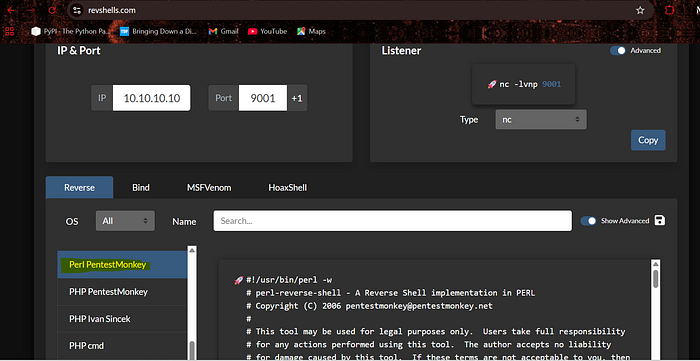Click the rocket icon before #!/usr/bin/perl
Viewport: 700px width, 361px height.
[x=239, y=280]
